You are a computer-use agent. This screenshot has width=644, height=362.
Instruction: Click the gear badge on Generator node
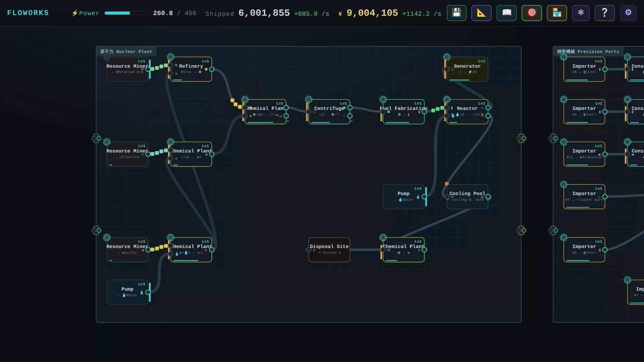click(447, 57)
